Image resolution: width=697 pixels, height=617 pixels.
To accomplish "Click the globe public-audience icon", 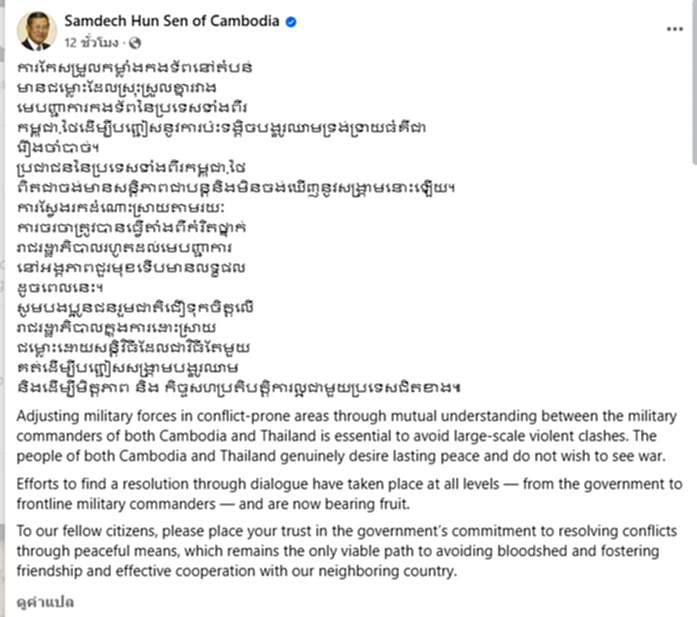I will (135, 43).
